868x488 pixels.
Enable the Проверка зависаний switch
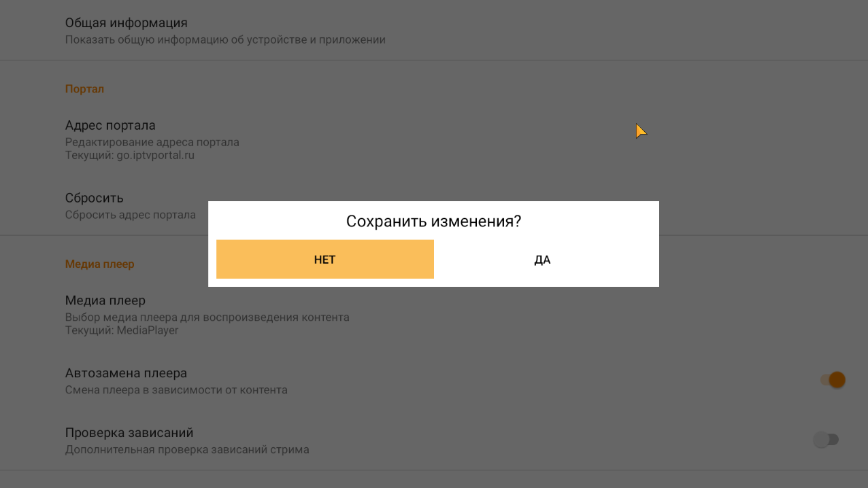[826, 440]
